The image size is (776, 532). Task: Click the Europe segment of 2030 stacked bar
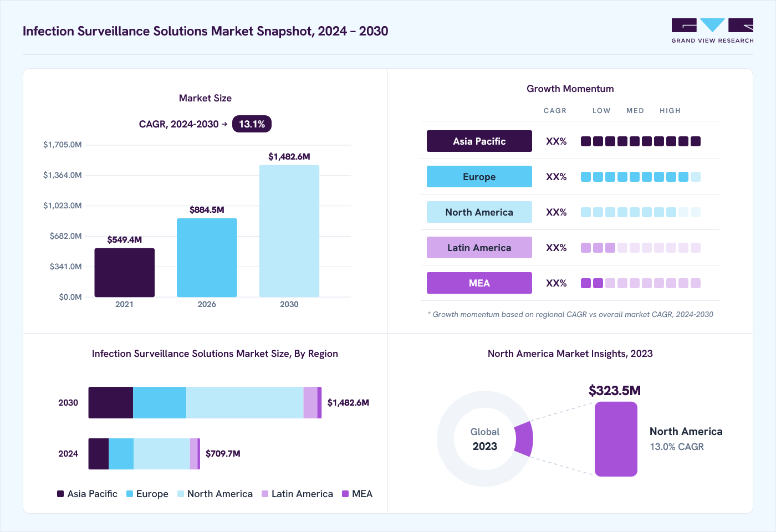coord(160,403)
